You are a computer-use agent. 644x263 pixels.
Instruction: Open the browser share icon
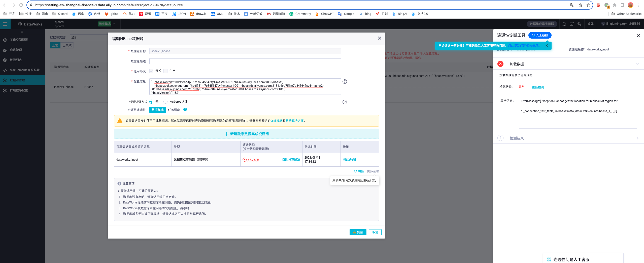pyautogui.click(x=580, y=5)
